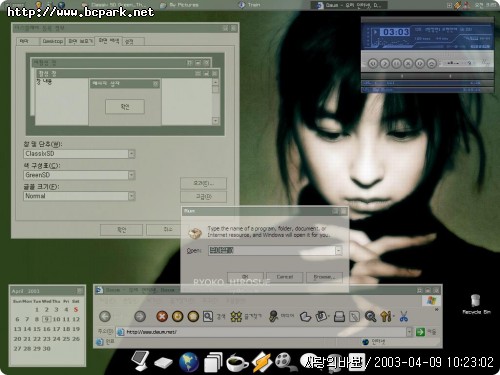The height and width of the screenshot is (375, 500).
Task: Click the Edit page icon in browser toolbar
Action: click(354, 316)
